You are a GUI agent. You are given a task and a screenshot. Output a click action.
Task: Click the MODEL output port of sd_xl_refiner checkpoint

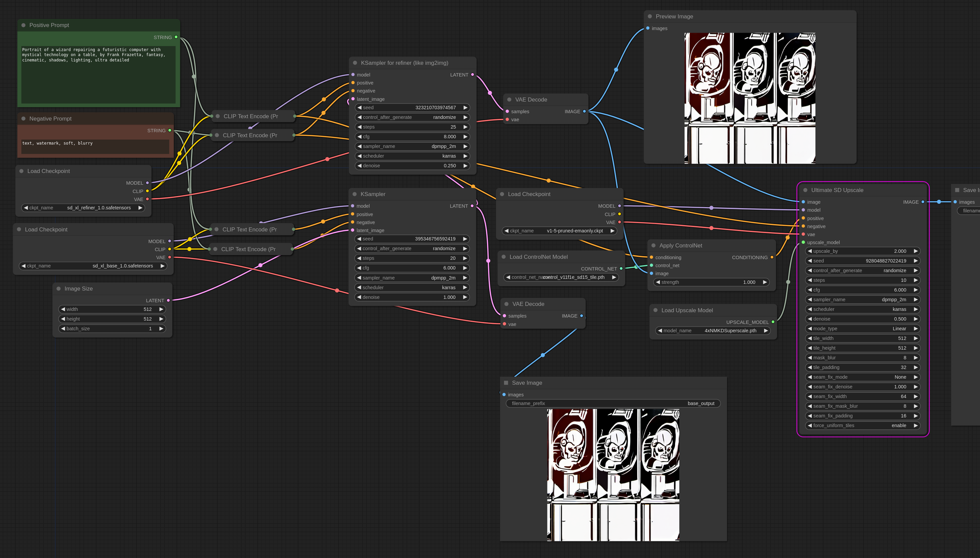[147, 183]
